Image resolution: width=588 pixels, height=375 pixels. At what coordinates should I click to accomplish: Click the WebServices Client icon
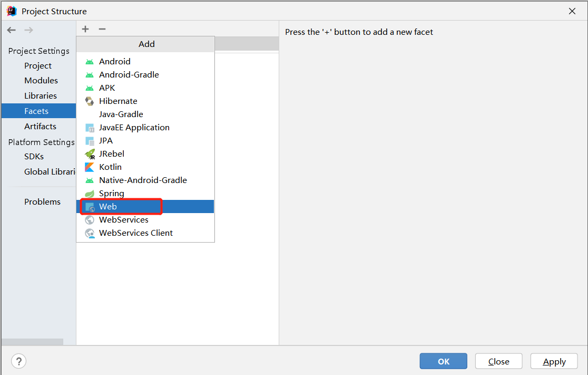(x=90, y=234)
